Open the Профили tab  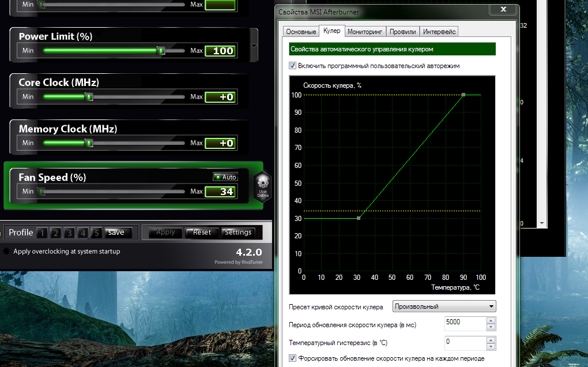[403, 32]
